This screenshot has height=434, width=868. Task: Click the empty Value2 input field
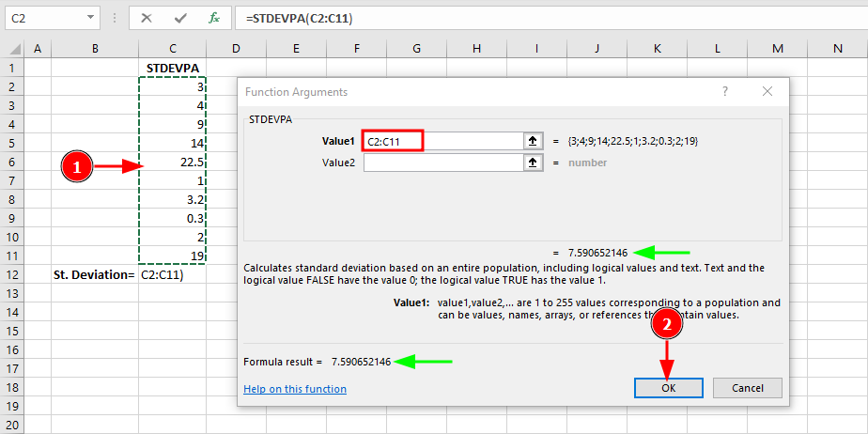pyautogui.click(x=442, y=163)
